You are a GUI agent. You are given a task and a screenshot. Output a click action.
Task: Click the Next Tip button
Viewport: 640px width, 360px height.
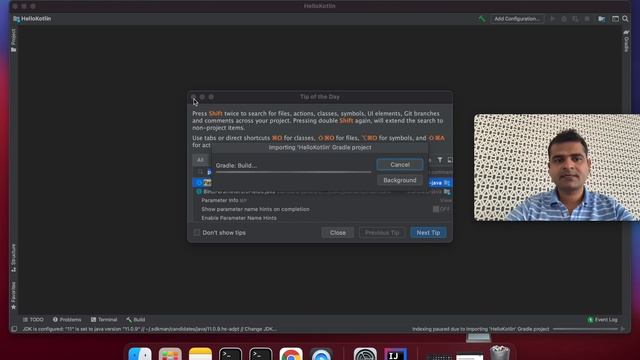point(428,233)
